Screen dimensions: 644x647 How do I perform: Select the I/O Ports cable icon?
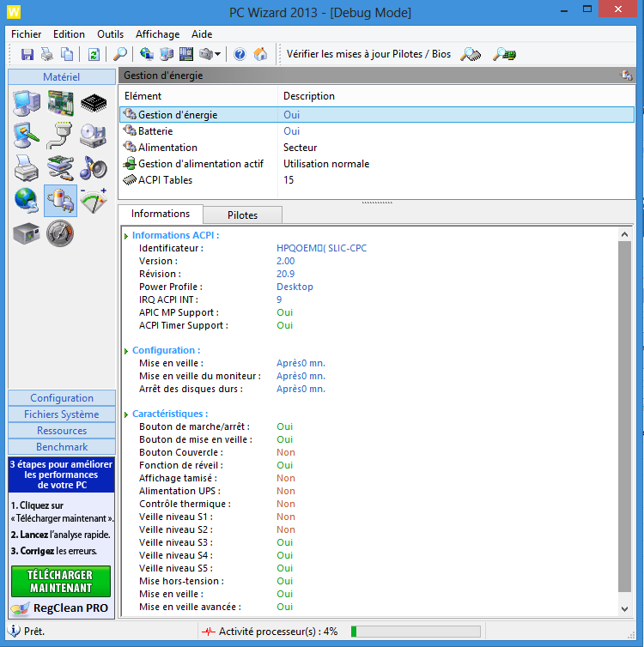(x=60, y=136)
